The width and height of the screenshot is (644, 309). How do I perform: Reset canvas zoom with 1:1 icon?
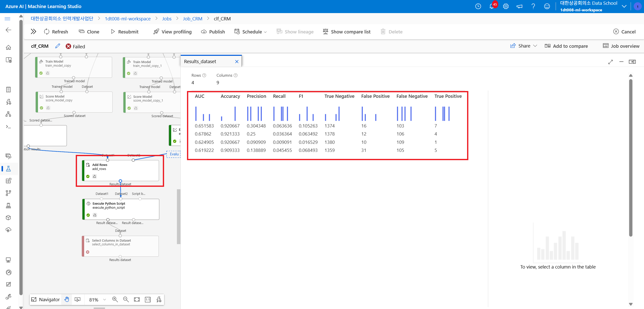click(148, 299)
